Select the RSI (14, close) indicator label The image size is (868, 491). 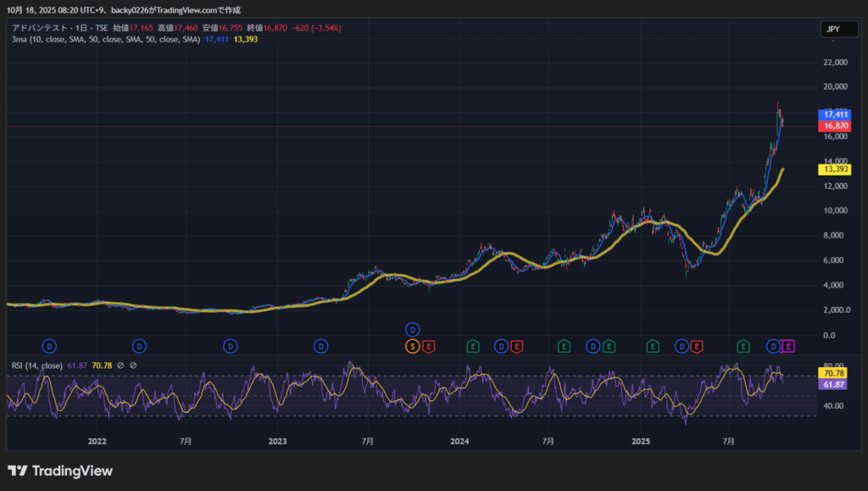coord(36,365)
